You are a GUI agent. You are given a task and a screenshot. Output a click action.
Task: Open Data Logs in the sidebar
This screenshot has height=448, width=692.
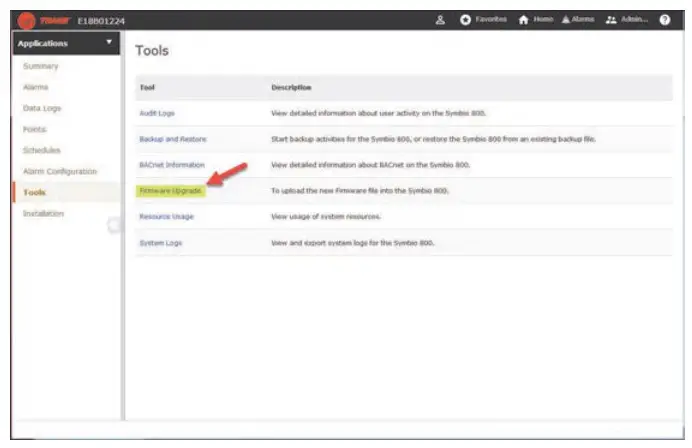click(x=42, y=108)
